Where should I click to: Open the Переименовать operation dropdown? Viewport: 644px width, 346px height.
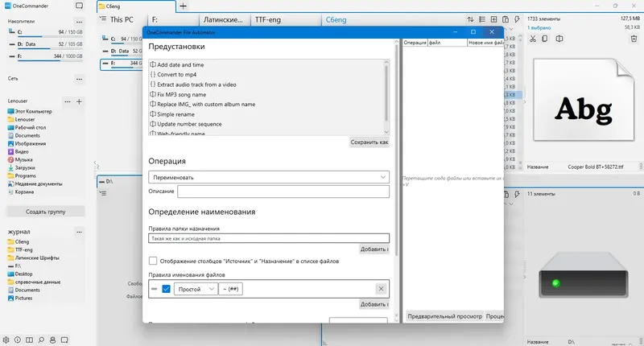[269, 177]
